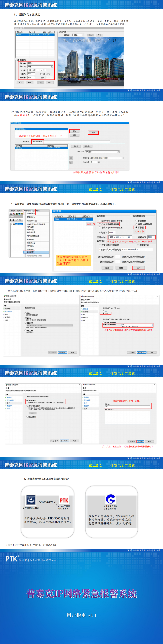Image resolution: width=163 pixels, height=644 pixels.
Task: Select 端口(O) rule type radio
Action: pos(25,318)
